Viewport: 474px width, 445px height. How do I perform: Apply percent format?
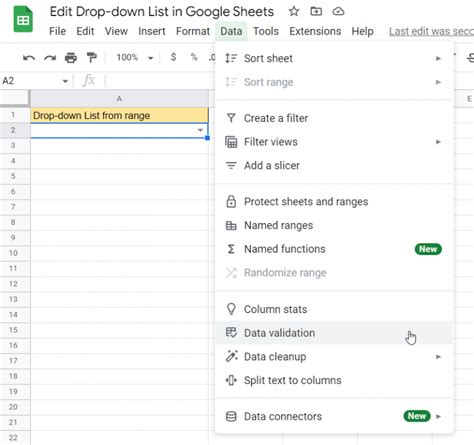coord(194,57)
